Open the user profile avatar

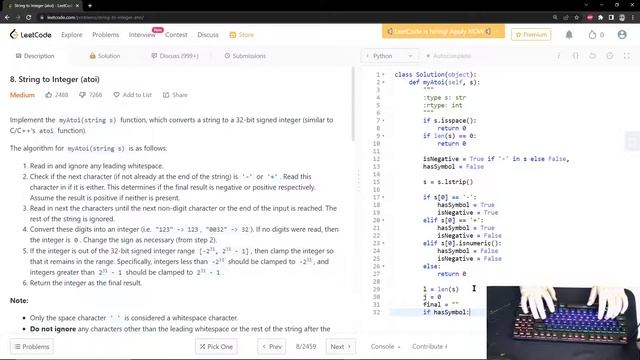(x=622, y=35)
